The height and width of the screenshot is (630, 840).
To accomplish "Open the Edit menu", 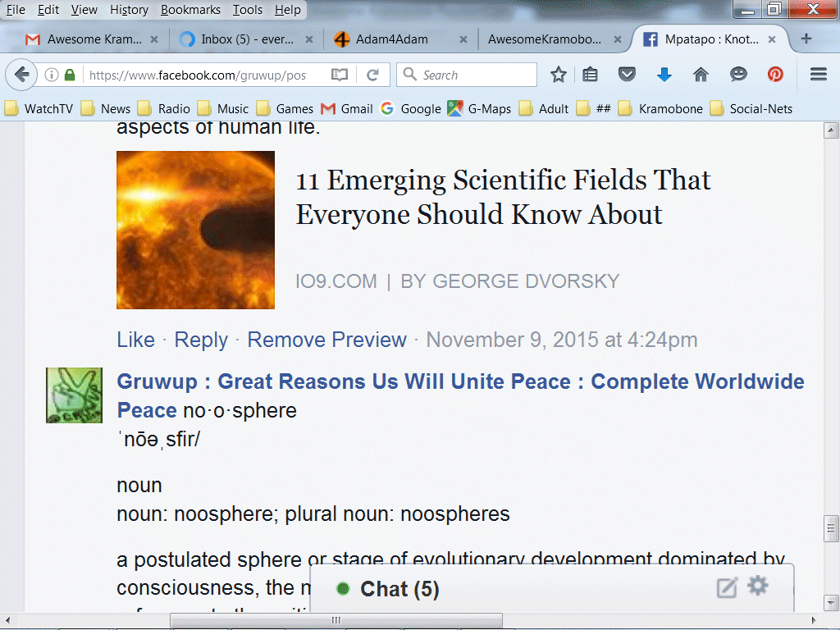I will (x=48, y=10).
